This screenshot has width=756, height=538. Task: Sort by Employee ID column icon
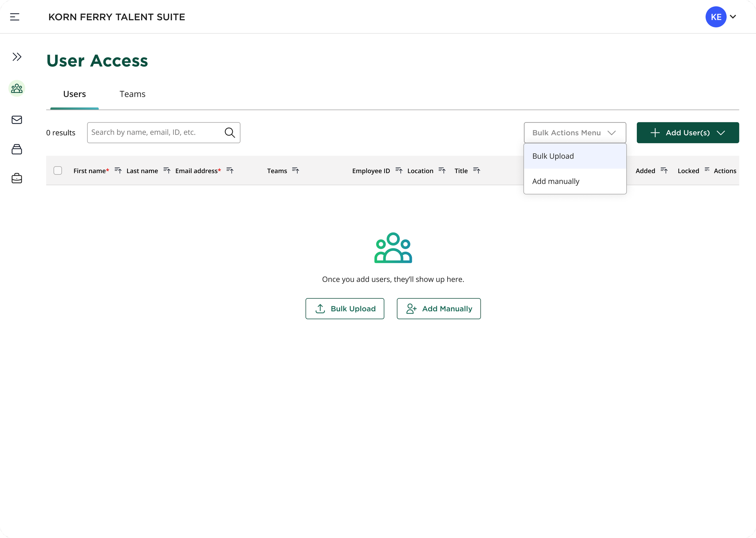399,171
